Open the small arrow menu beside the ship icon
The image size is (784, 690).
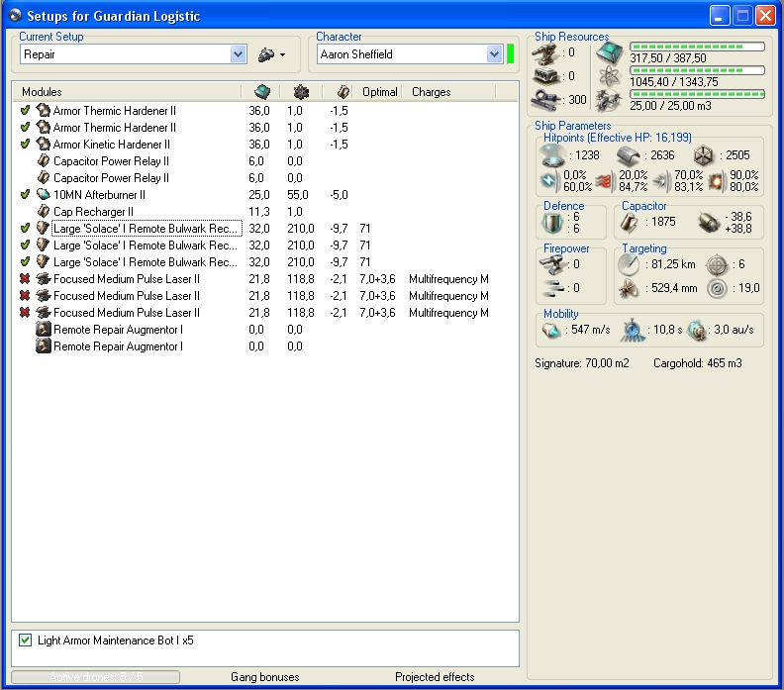click(282, 55)
